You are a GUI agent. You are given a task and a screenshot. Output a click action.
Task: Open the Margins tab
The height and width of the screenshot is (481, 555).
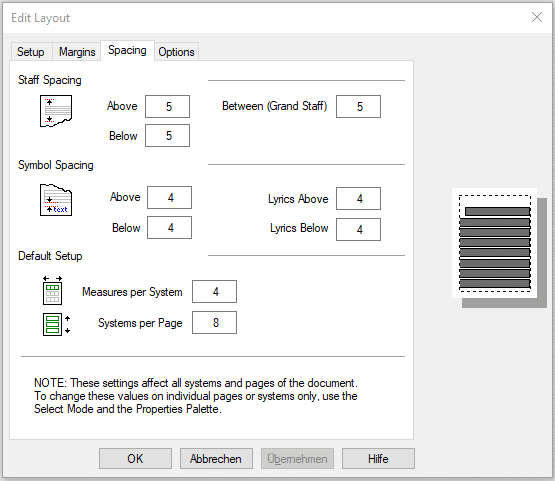(77, 52)
